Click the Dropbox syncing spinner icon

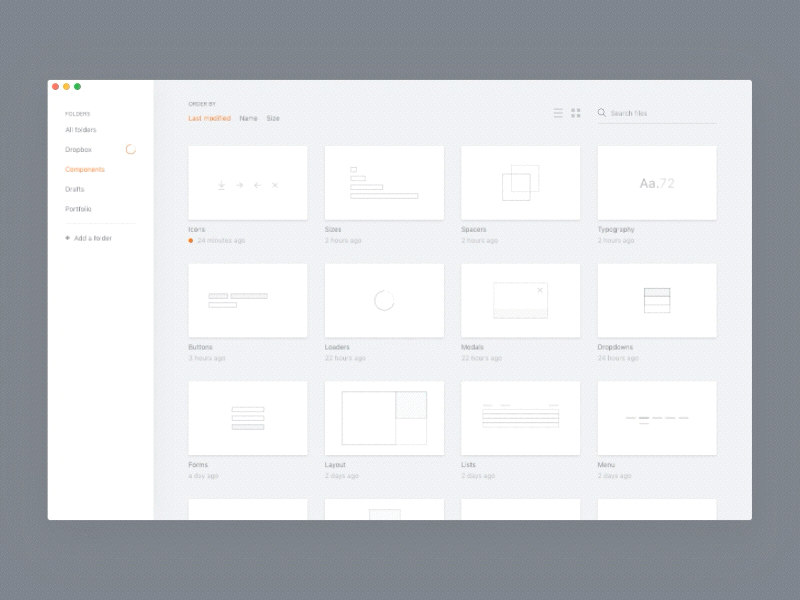(x=131, y=149)
